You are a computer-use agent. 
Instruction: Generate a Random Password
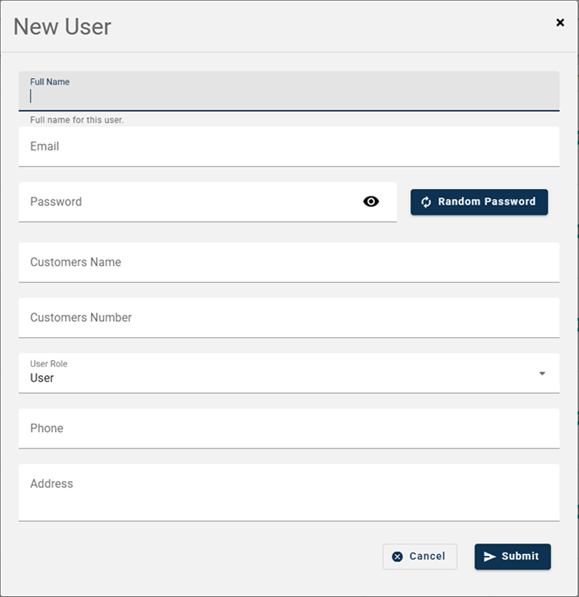[x=479, y=202]
